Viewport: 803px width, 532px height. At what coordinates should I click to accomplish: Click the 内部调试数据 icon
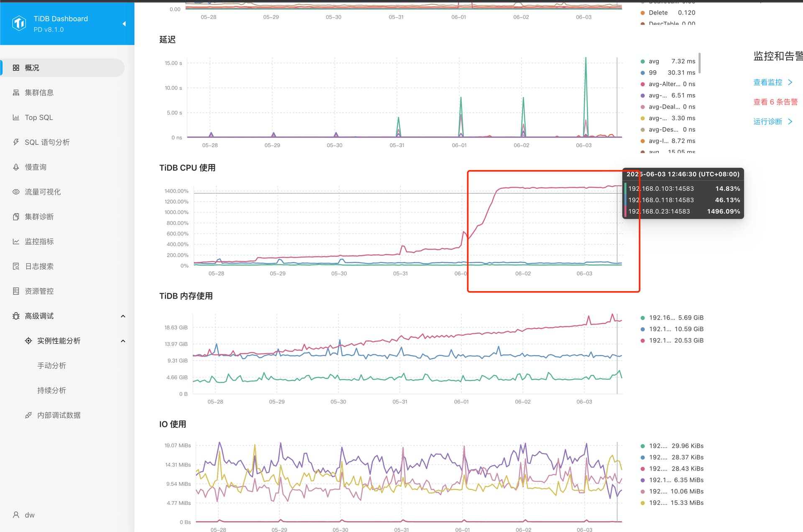point(28,415)
